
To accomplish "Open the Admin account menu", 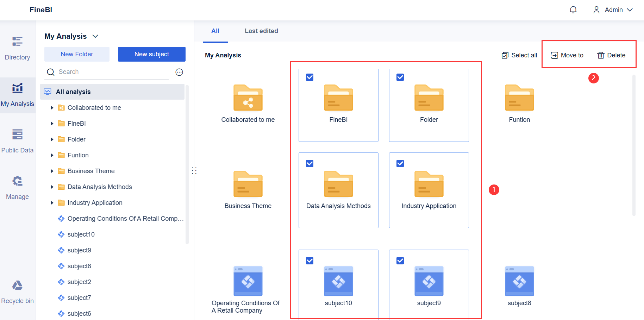I will point(613,10).
